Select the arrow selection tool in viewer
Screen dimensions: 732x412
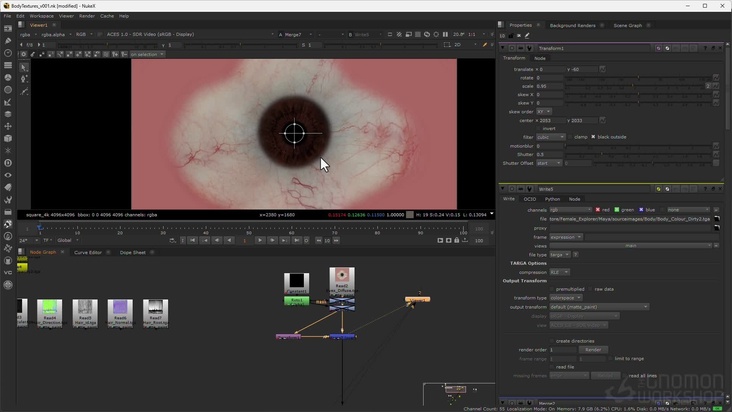[x=24, y=67]
